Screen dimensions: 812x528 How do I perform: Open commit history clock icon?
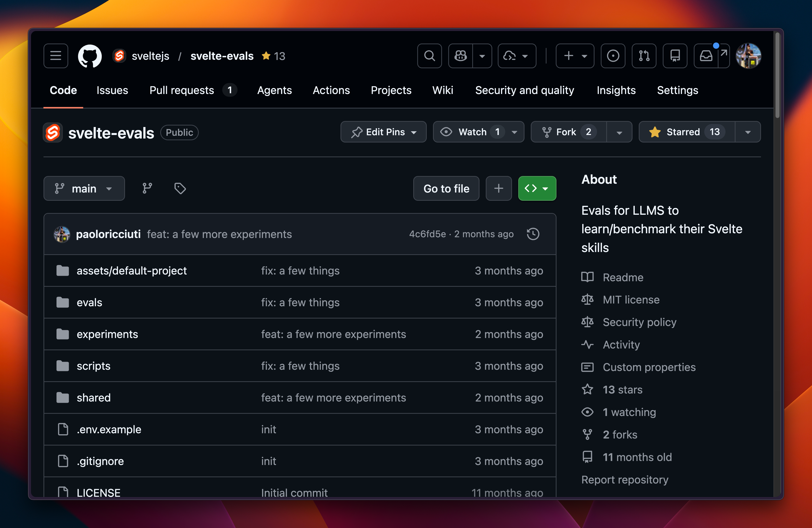[x=533, y=234]
